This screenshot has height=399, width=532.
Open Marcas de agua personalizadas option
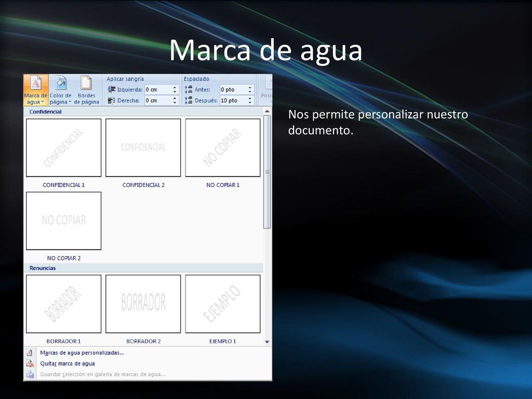[82, 353]
